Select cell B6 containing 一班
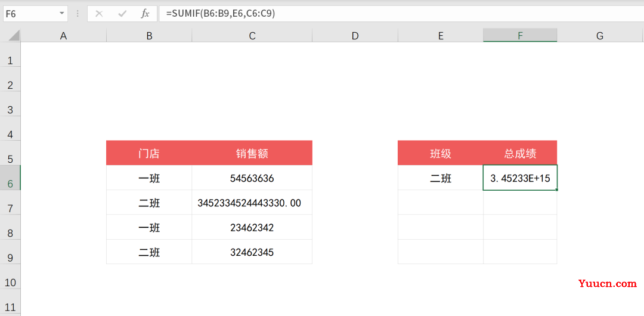644x316 pixels. [x=149, y=178]
